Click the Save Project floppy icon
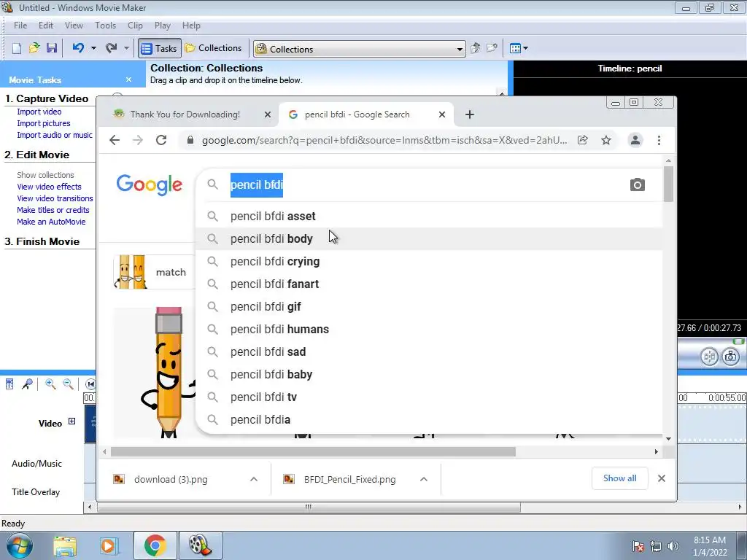The height and width of the screenshot is (560, 747). coord(52,48)
